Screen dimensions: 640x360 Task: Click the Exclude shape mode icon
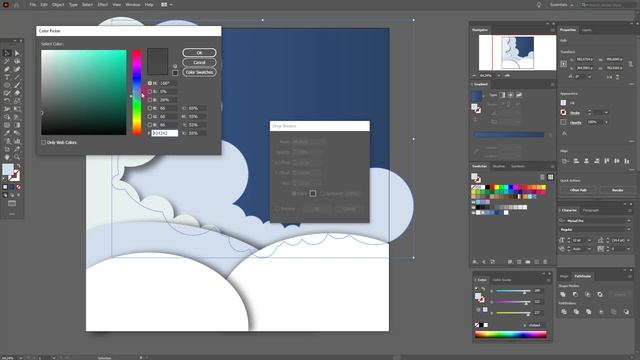600,294
